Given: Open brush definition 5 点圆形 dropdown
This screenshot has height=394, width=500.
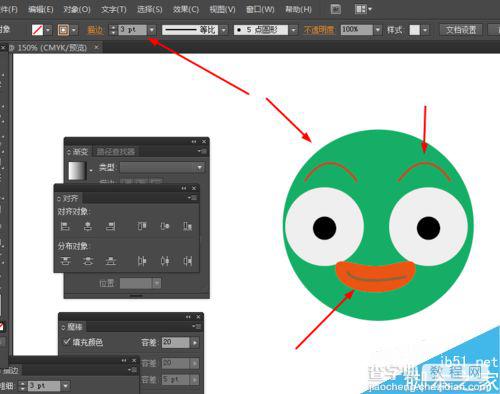Looking at the screenshot, I should pos(293,30).
